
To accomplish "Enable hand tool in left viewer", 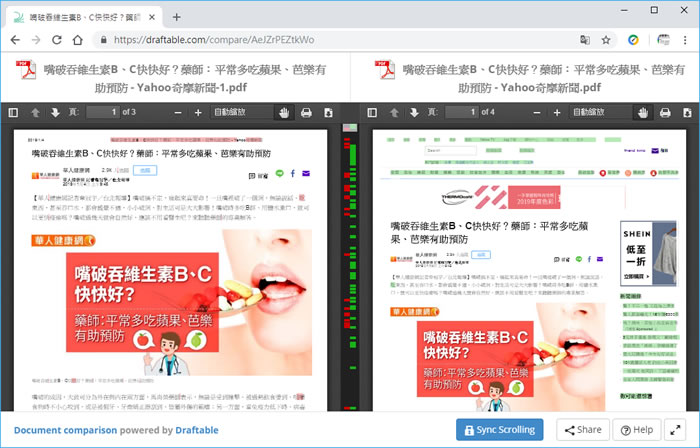I will click(x=284, y=112).
